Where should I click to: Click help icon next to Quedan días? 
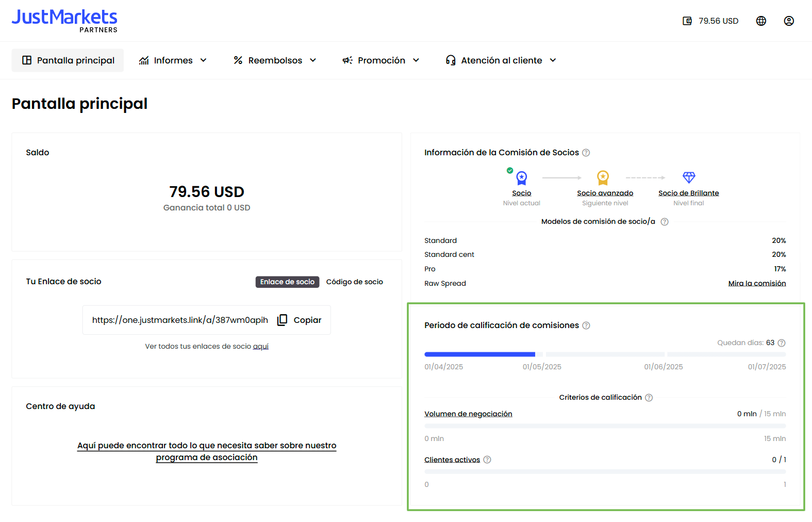[x=782, y=343]
